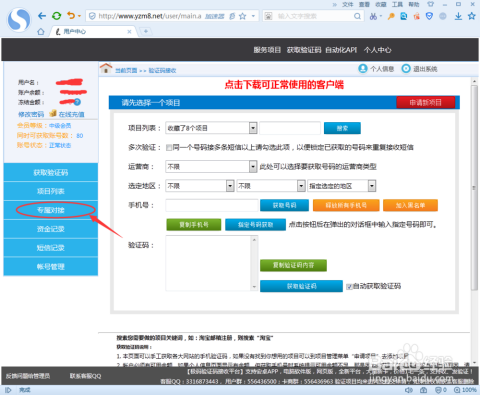The image size is (480, 395).
Task: Open the 文件 menu
Action: click(347, 4)
